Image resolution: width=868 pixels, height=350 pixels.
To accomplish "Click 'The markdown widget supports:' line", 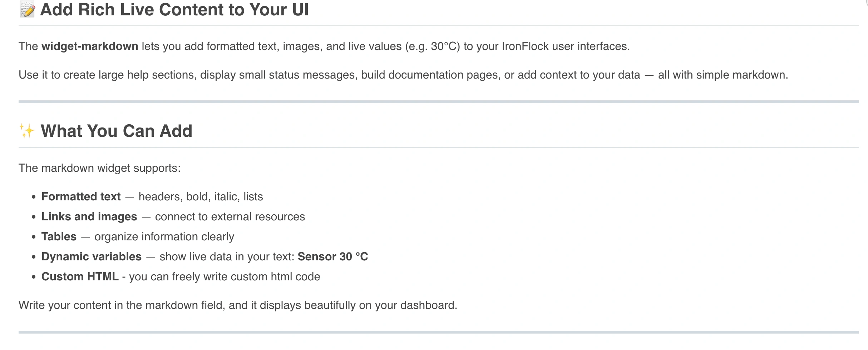I will (x=100, y=168).
